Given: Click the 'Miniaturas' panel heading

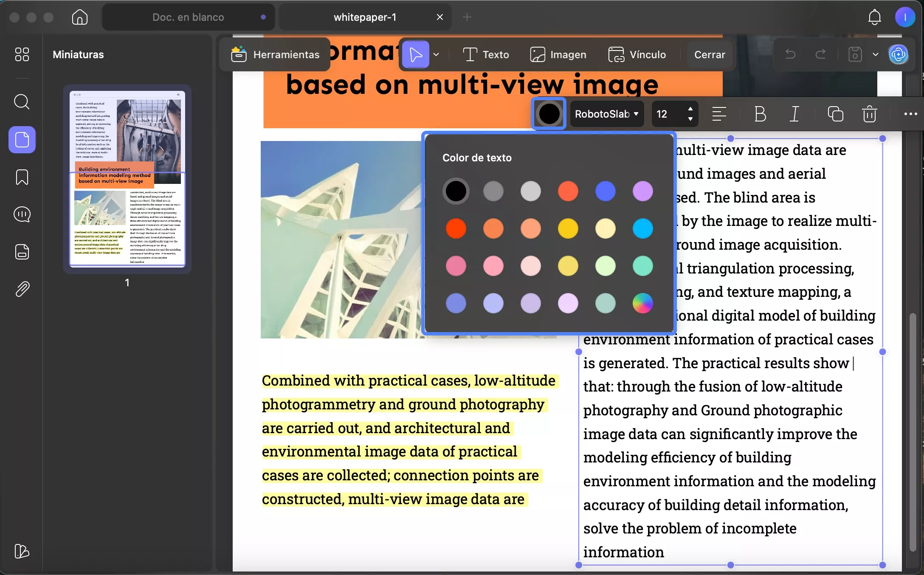Looking at the screenshot, I should (78, 54).
